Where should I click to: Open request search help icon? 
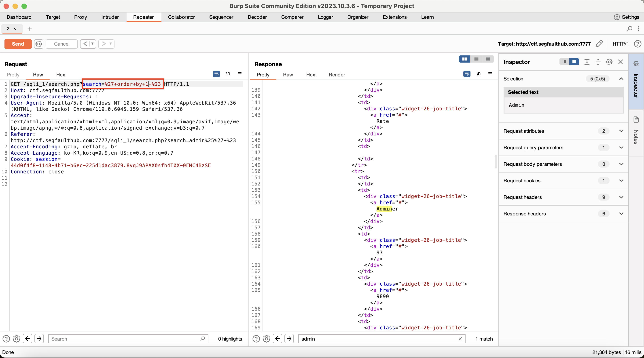6,339
